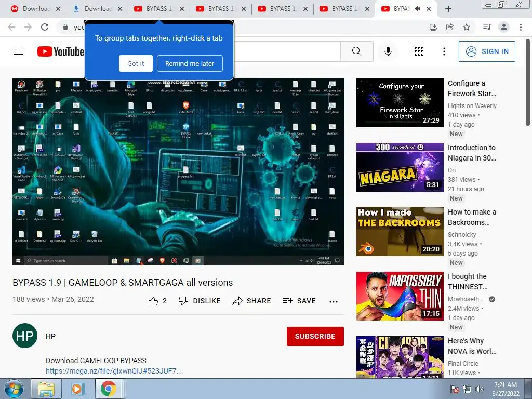Click the install app icon in address bar
This screenshot has height=399, width=532.
pos(433,27)
